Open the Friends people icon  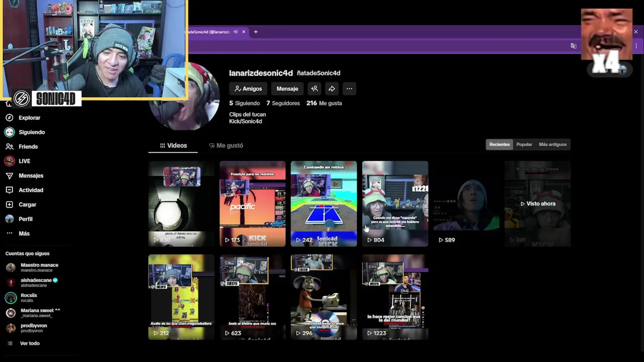tap(9, 147)
